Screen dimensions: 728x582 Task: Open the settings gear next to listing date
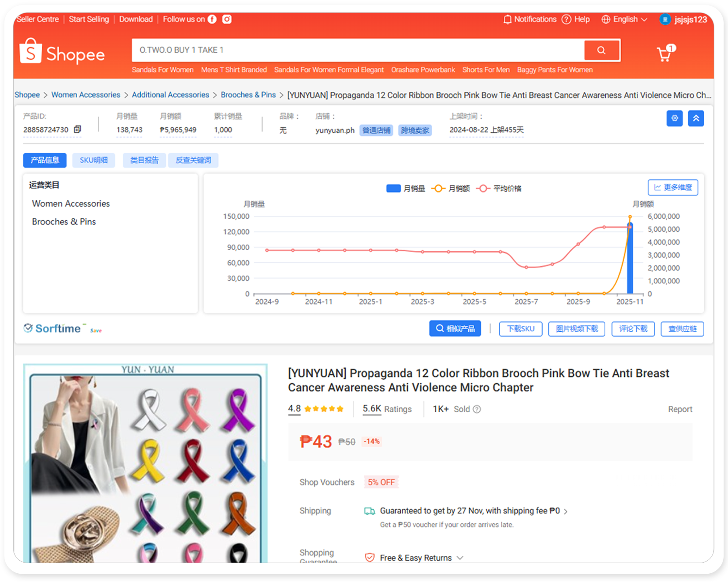[x=675, y=118]
